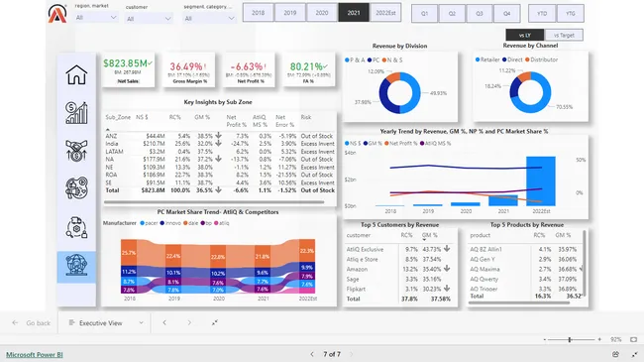The image size is (644, 362).
Task: Zoom in with the plus icon
Action: (599, 339)
